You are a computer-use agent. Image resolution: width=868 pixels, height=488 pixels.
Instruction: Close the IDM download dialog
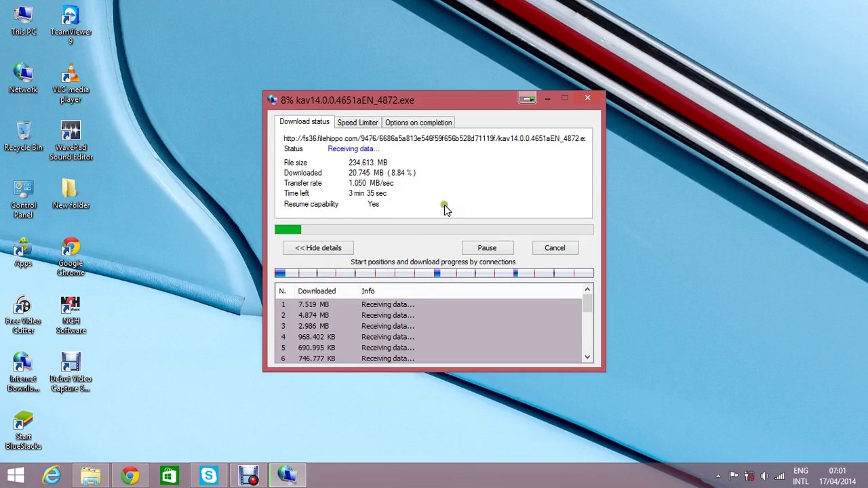pyautogui.click(x=587, y=99)
